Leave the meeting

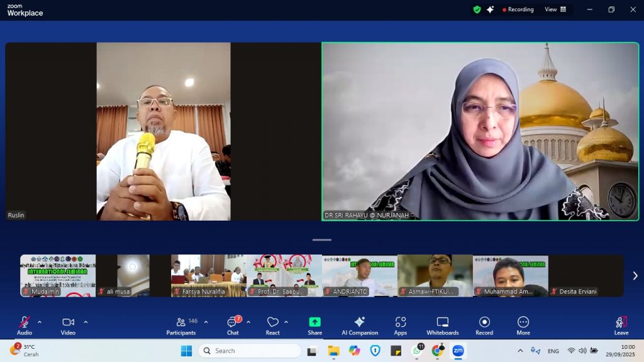[621, 324]
